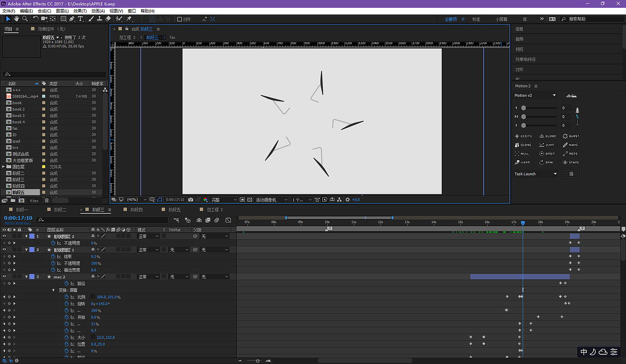Hide layer 2 形状图层 1 with eye

coord(4,250)
